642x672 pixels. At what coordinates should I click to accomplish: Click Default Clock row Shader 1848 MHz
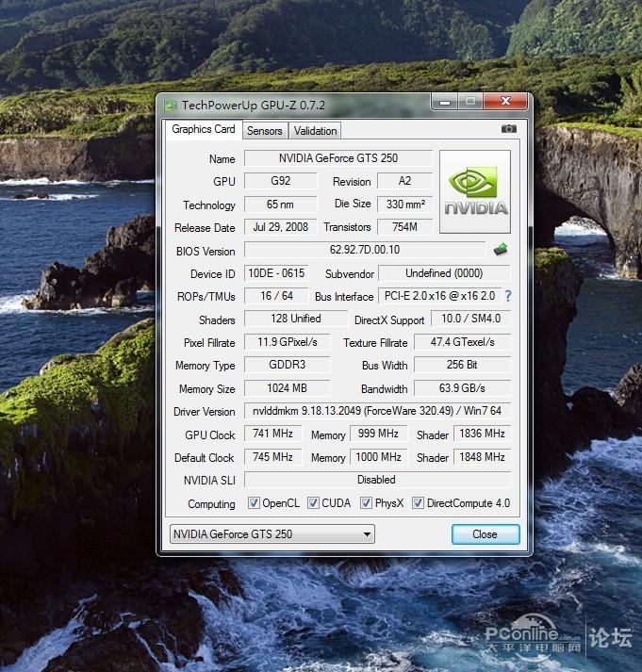482,457
